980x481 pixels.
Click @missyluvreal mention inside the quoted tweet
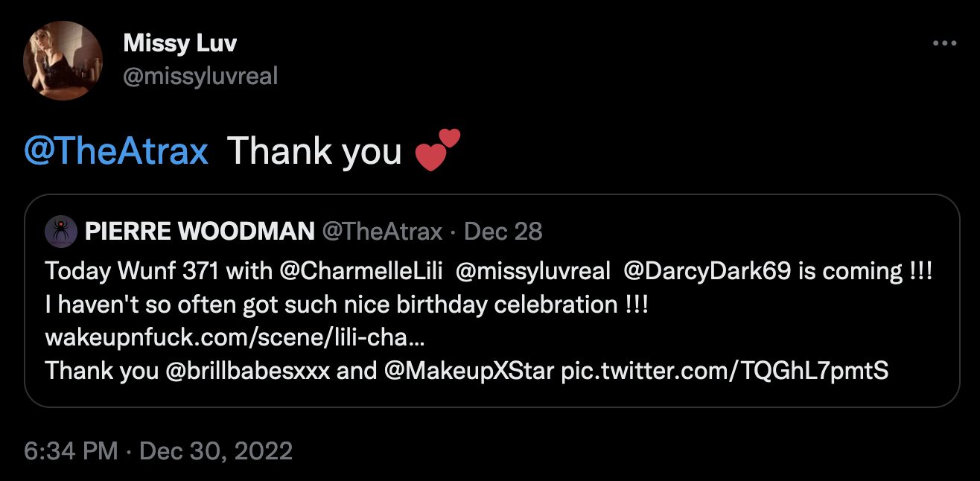(x=532, y=270)
